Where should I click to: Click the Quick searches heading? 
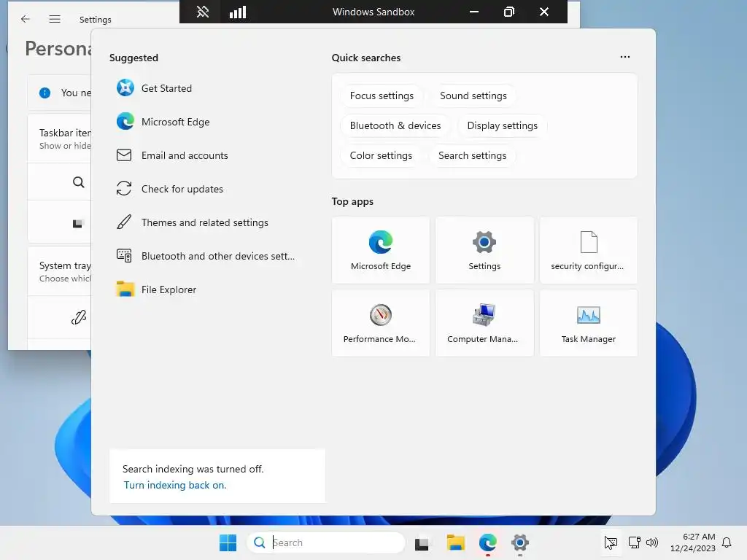(366, 58)
